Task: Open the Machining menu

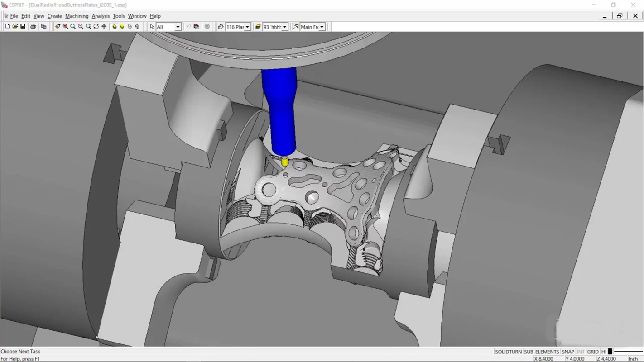Action: click(77, 16)
